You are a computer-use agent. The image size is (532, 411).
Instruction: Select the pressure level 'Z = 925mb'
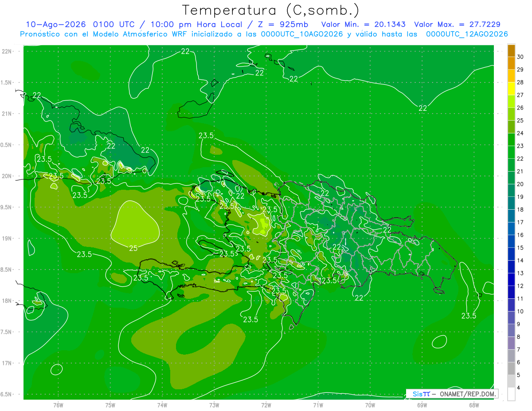(x=283, y=24)
